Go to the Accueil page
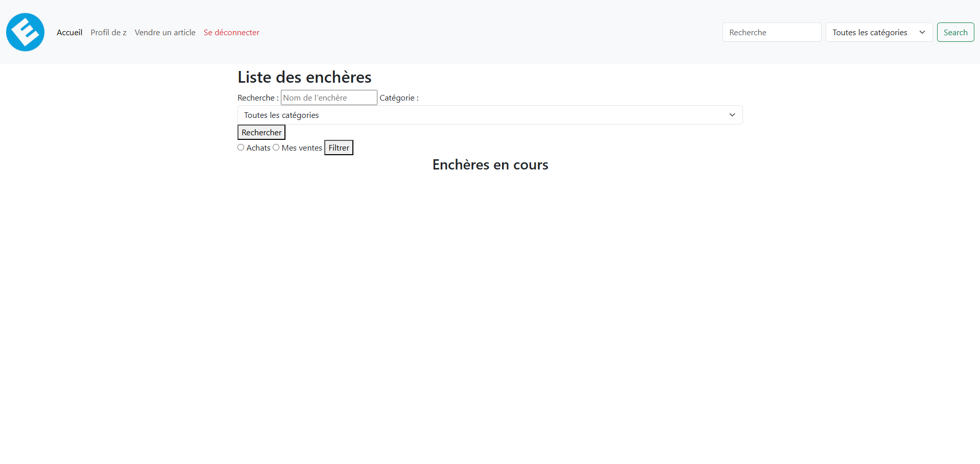980x464 pixels. tap(69, 32)
